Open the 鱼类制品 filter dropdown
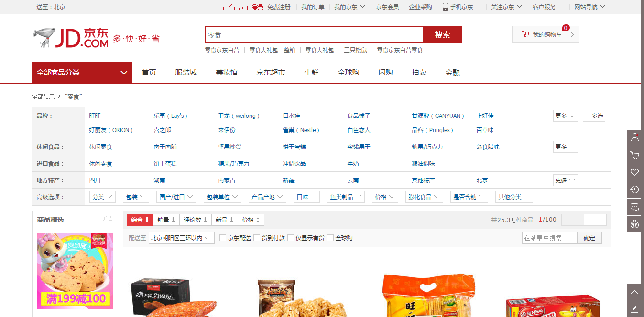 click(x=346, y=197)
